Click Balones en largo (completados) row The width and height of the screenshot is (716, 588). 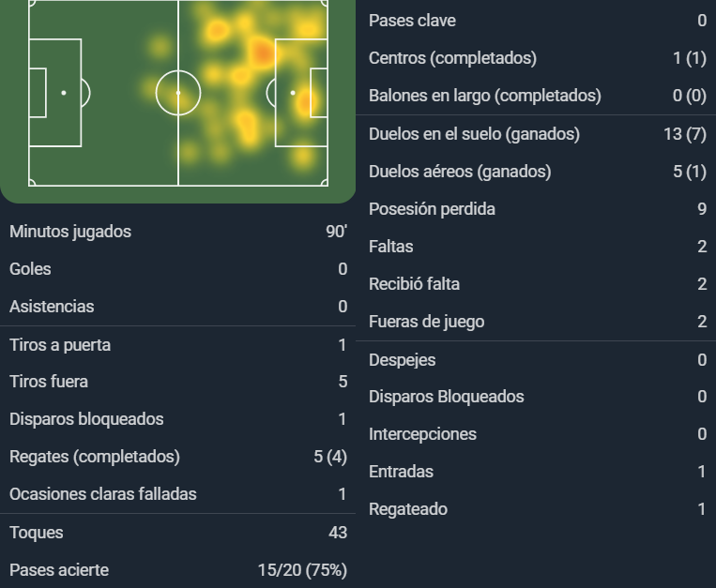(x=536, y=96)
